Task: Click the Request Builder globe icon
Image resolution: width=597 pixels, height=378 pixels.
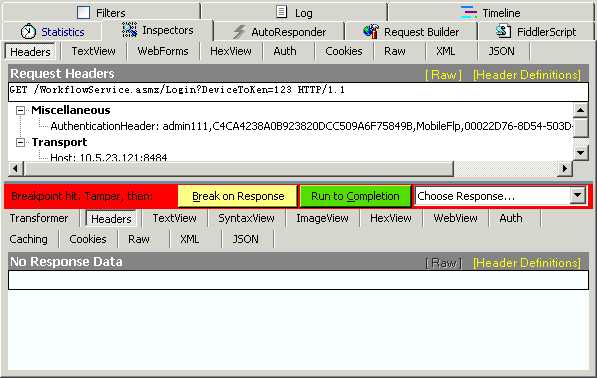Action: (x=370, y=31)
